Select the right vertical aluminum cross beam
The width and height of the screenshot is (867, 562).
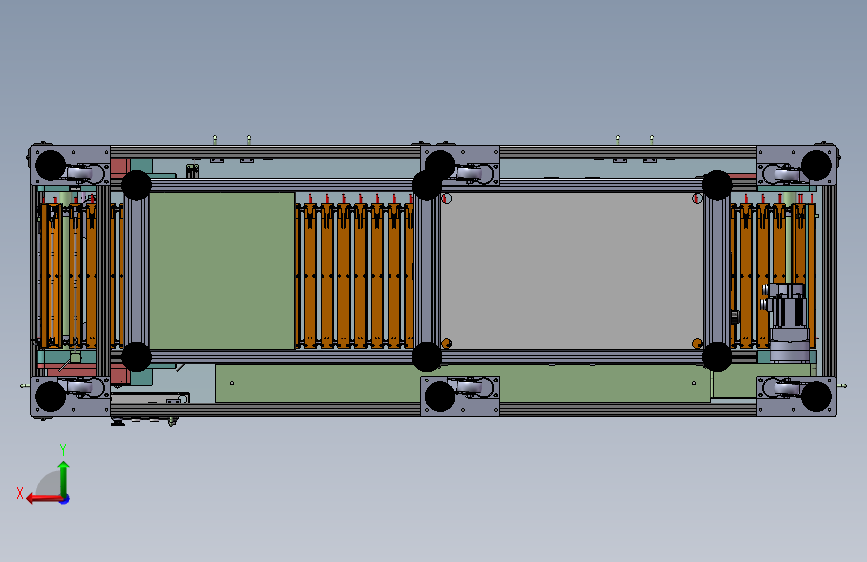point(717,271)
